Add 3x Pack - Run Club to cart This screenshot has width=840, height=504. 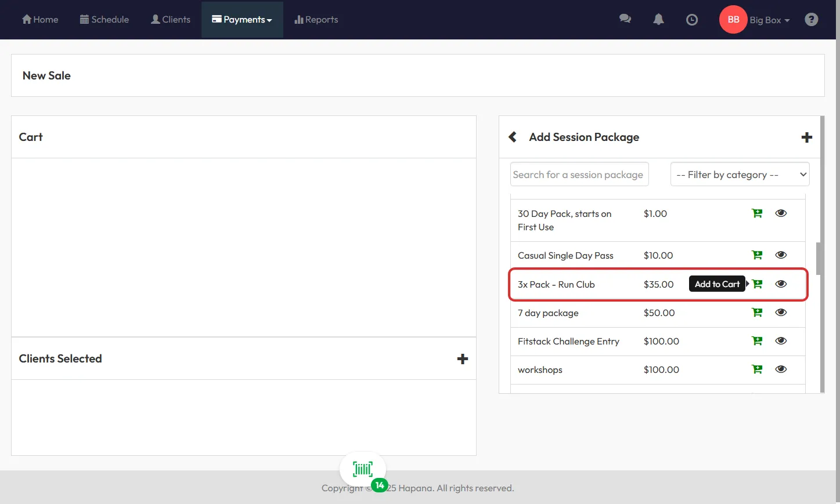757,284
